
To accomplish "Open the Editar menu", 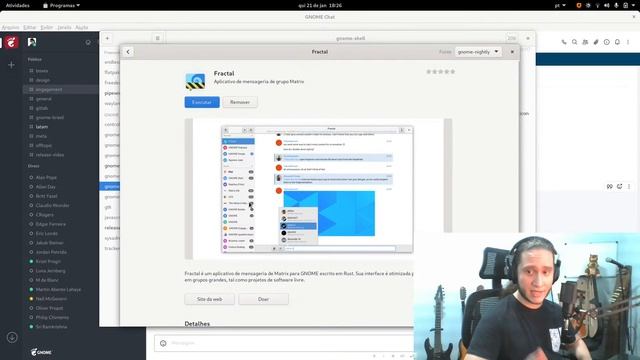I will [x=30, y=27].
